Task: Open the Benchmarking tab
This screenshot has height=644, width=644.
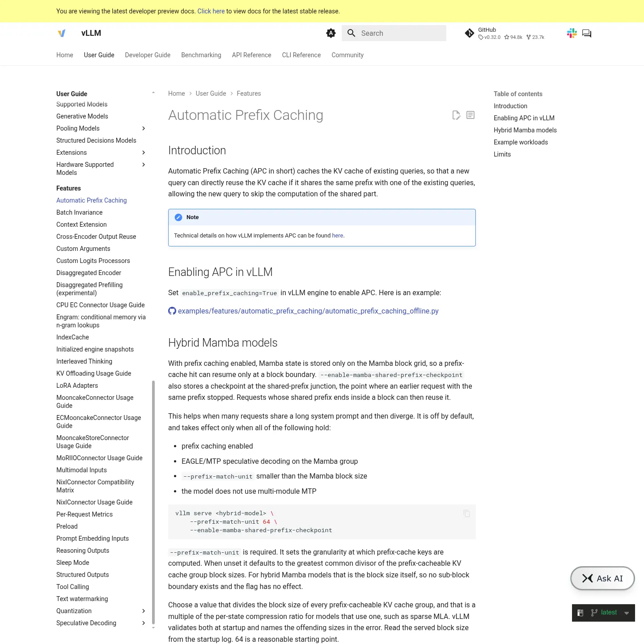Action: [201, 55]
